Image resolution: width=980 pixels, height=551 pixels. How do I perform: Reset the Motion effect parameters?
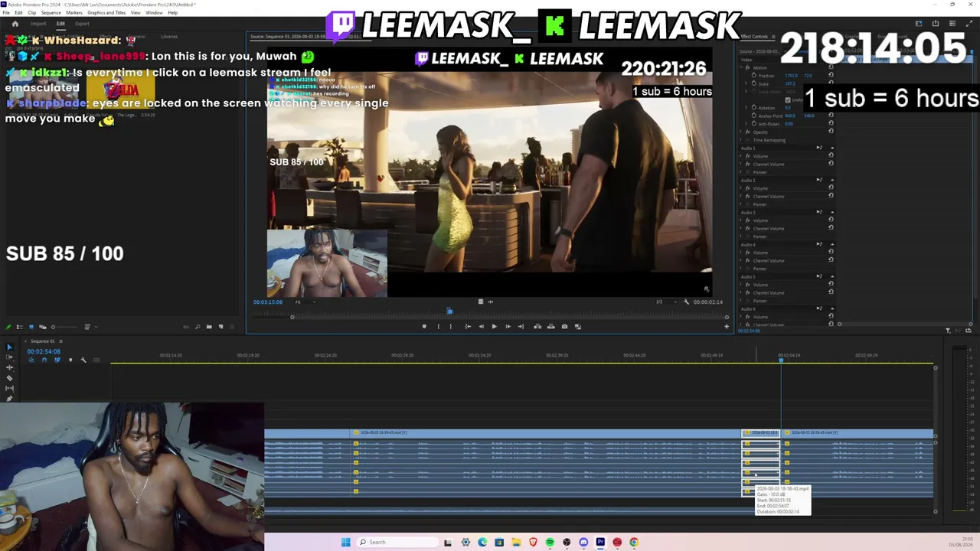[x=831, y=68]
